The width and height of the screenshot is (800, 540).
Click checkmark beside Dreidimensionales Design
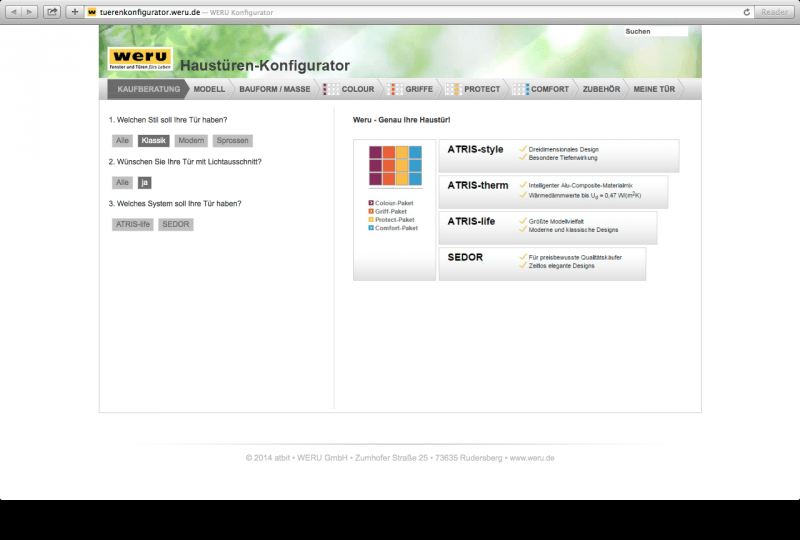coord(522,149)
